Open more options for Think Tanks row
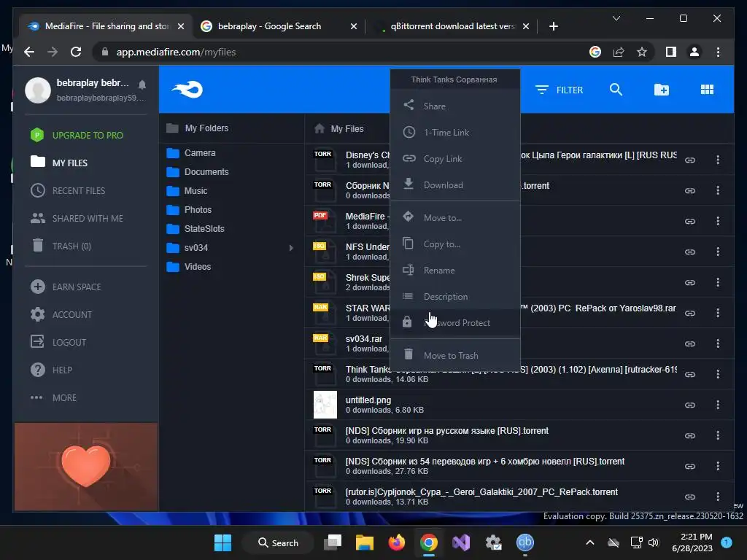 point(718,374)
